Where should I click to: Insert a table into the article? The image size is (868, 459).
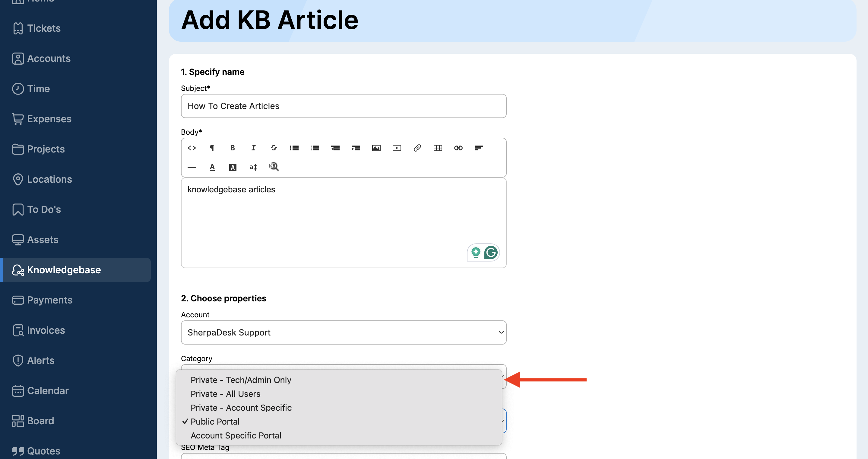tap(438, 148)
